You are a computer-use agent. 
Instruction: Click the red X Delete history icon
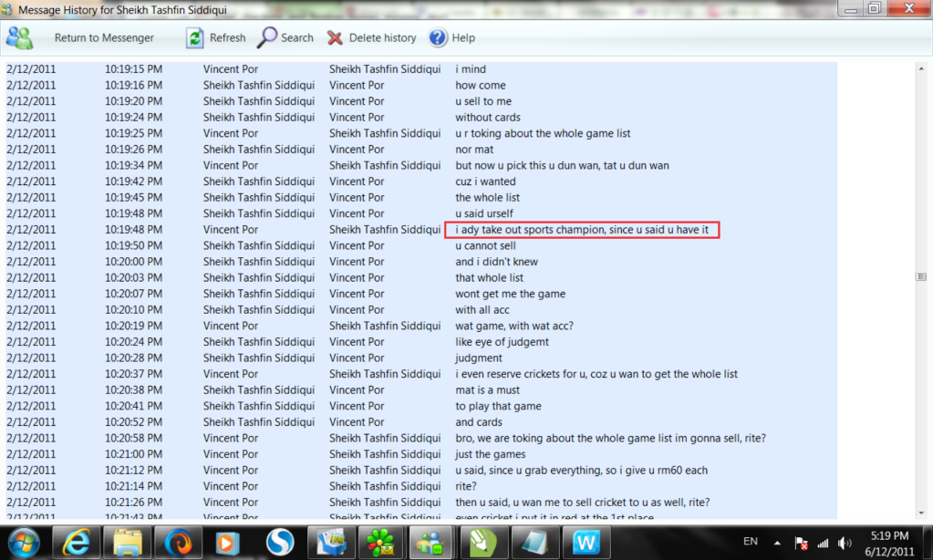click(335, 37)
